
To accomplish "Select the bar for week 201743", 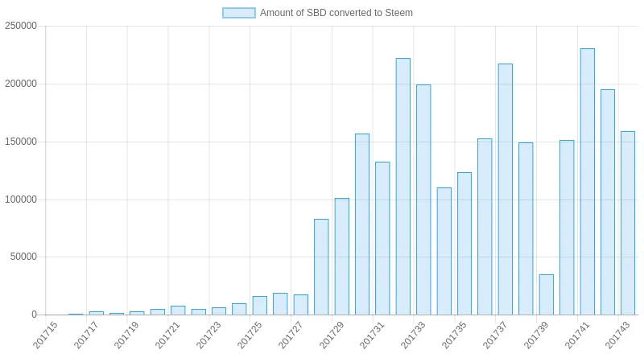I will (x=628, y=224).
